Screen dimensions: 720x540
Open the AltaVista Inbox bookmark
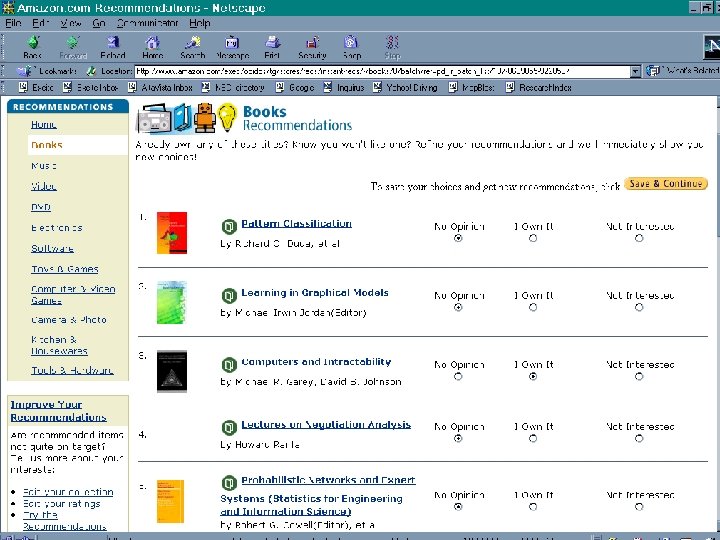point(160,87)
